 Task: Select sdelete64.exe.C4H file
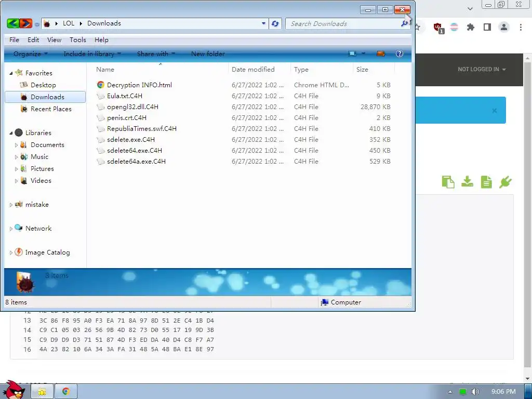[135, 150]
